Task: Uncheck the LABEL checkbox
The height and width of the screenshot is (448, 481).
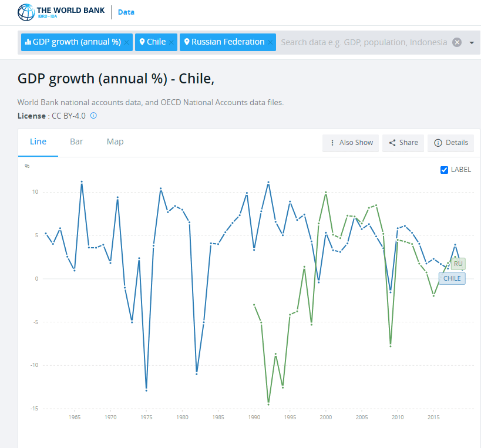Action: pos(444,170)
